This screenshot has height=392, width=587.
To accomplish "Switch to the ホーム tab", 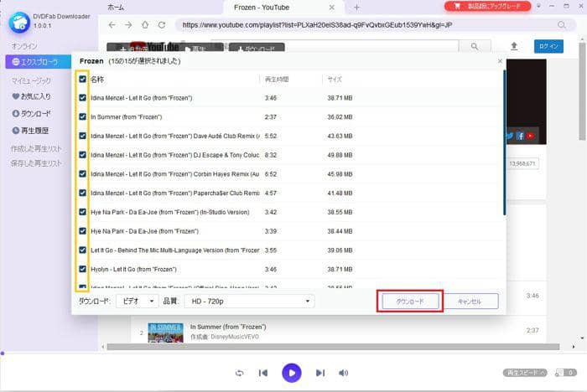I will point(116,8).
